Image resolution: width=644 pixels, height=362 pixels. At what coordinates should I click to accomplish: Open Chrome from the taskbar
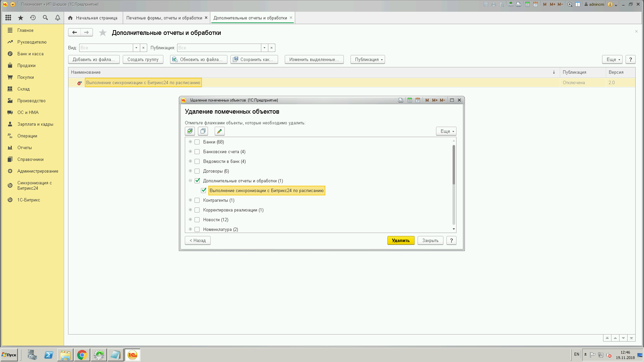(82, 355)
